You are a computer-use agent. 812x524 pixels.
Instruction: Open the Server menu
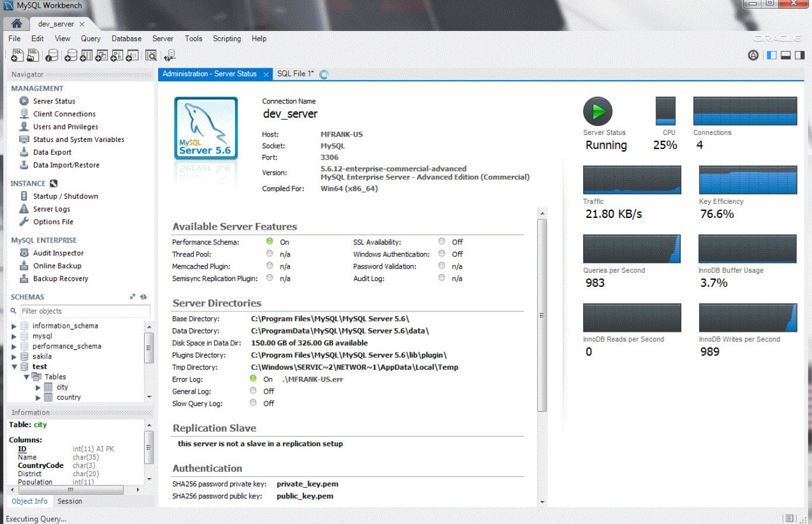pos(162,38)
